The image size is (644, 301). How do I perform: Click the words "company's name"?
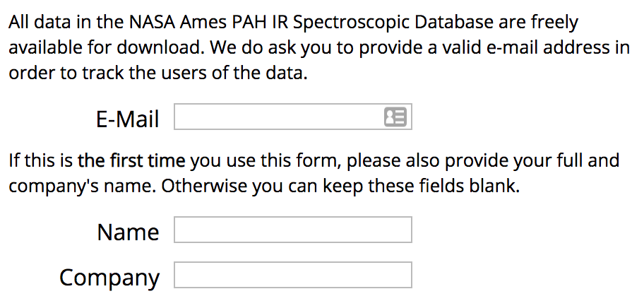[81, 187]
